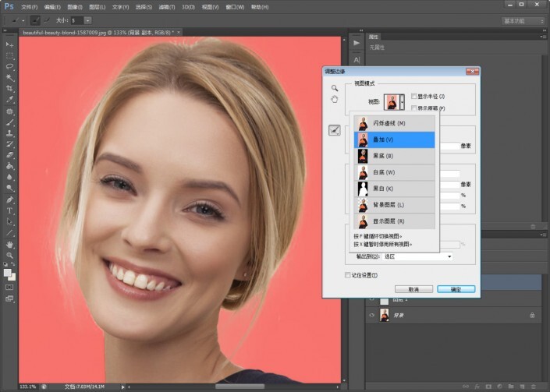Check the 记住设置 checkbox
The image size is (550, 392).
tap(349, 275)
